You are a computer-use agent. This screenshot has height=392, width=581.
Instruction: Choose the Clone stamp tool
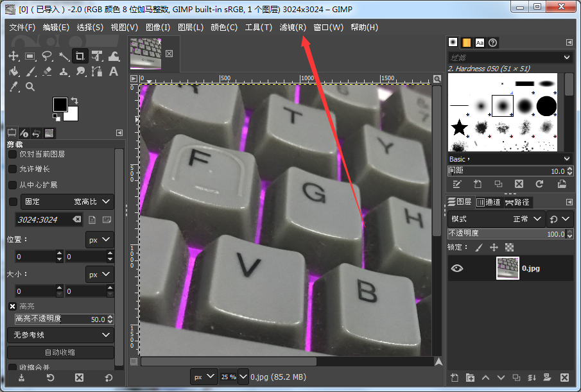click(64, 71)
